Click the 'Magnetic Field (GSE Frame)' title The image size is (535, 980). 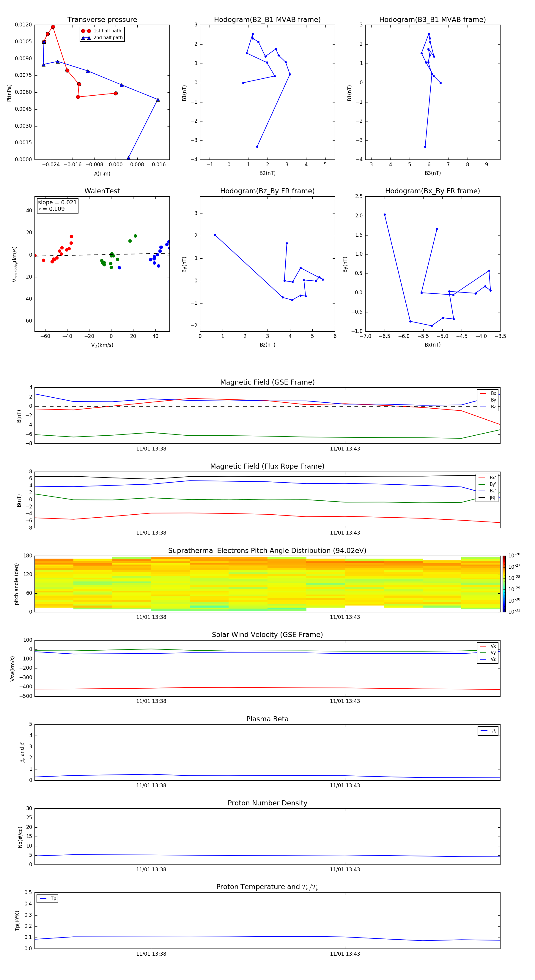tap(267, 382)
